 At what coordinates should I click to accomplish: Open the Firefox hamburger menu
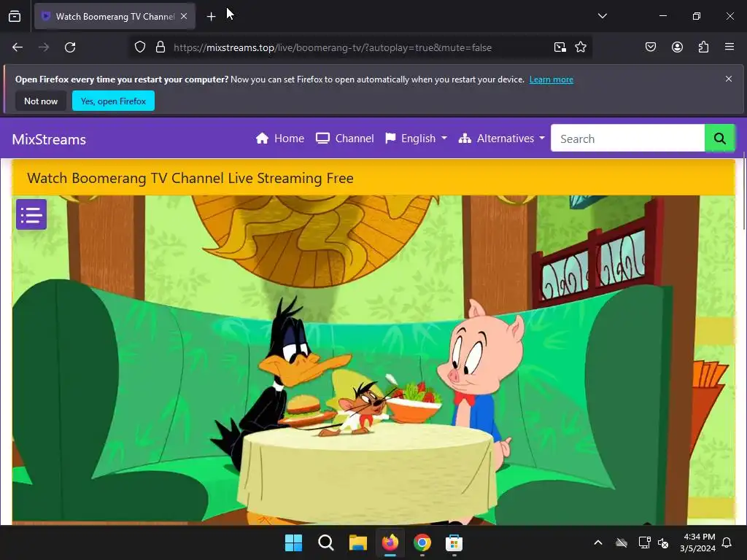729,47
